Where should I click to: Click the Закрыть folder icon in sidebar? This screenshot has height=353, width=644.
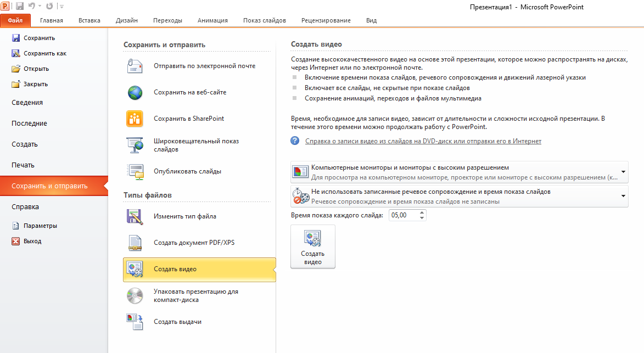pyautogui.click(x=15, y=84)
